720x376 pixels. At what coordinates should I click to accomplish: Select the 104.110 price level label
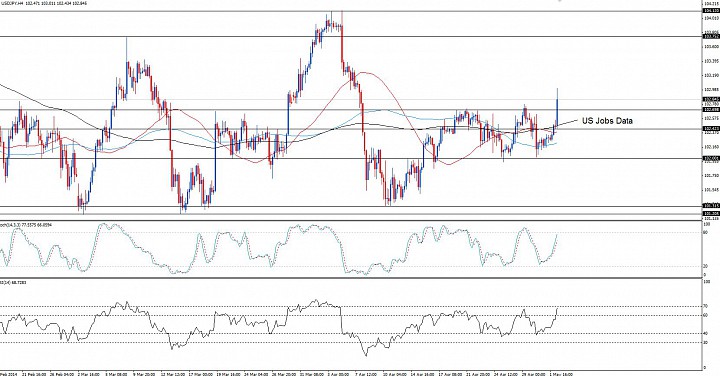click(x=711, y=11)
